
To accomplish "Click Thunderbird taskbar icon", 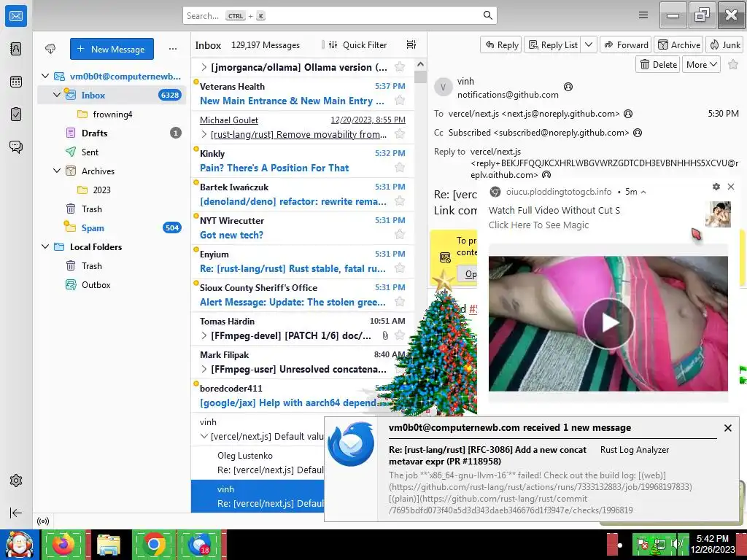I will click(x=199, y=544).
